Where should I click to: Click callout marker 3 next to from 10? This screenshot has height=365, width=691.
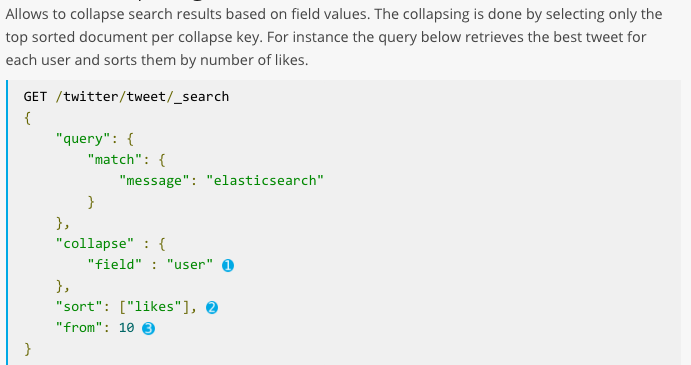pyautogui.click(x=149, y=328)
